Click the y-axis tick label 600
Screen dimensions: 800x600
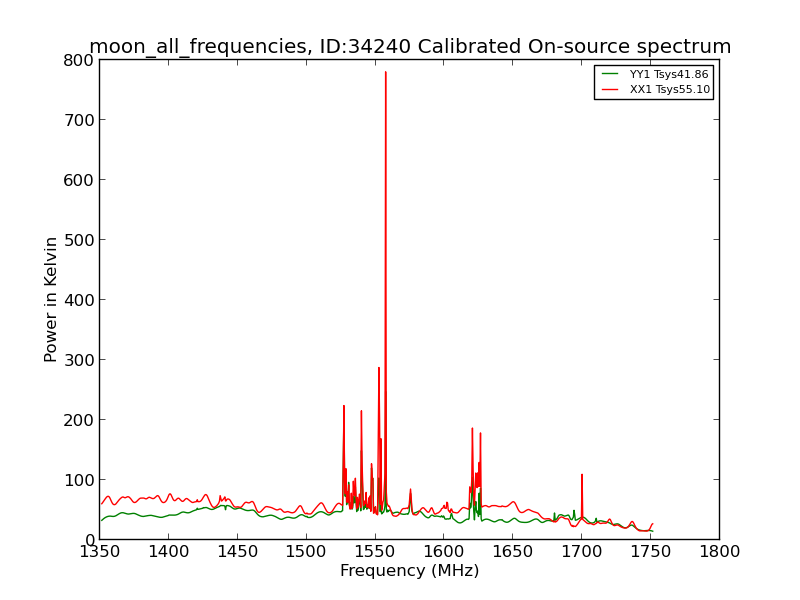point(79,180)
